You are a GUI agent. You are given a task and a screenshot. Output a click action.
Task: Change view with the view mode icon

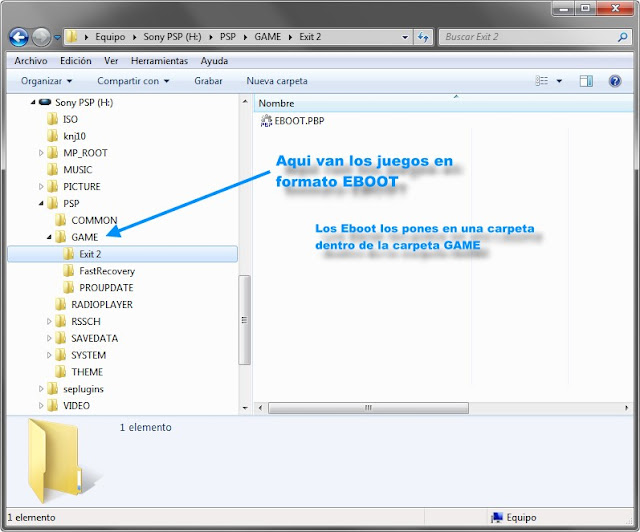pyautogui.click(x=542, y=81)
